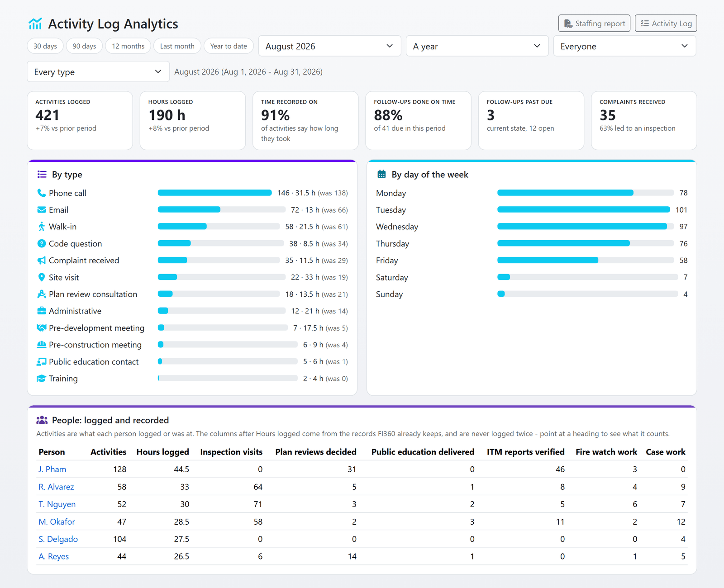Open R. Alvarez's profile link

tap(56, 487)
